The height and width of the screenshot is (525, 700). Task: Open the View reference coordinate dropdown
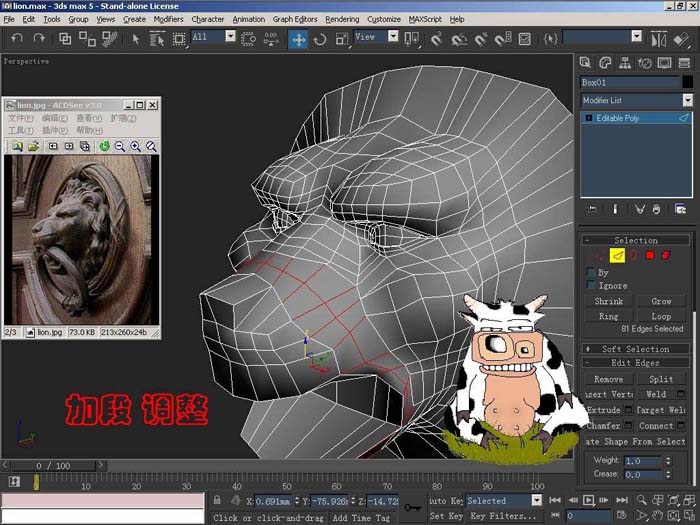[x=393, y=36]
